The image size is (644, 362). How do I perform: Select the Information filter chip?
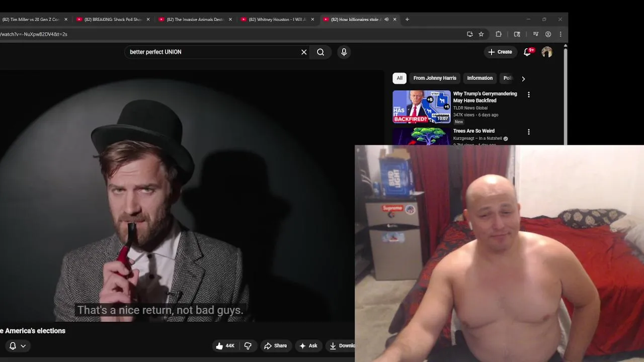point(479,78)
